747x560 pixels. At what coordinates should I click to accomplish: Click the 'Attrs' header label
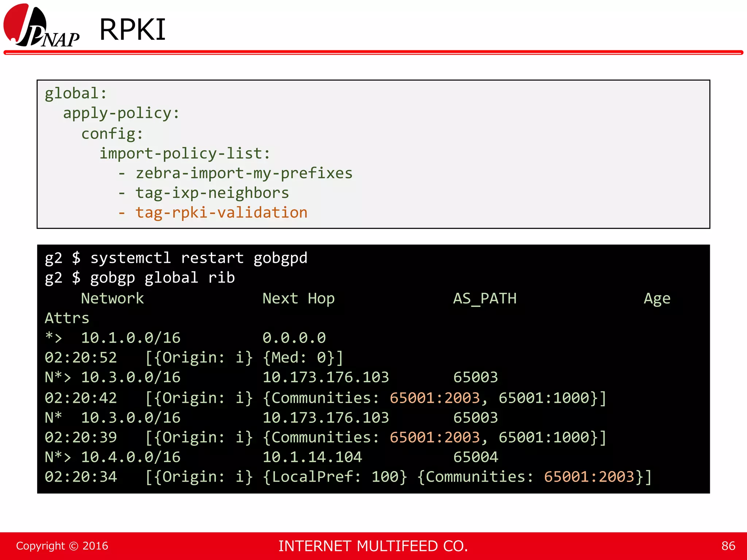pyautogui.click(x=67, y=318)
